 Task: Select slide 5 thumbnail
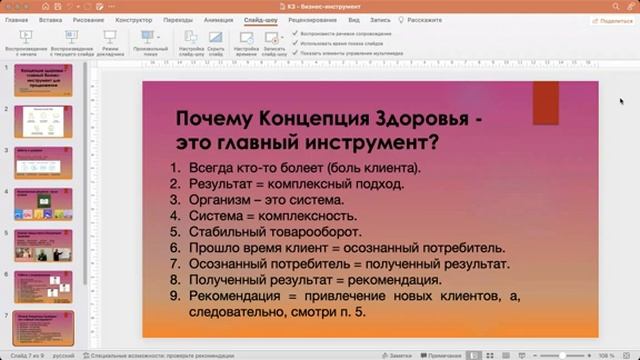43,245
